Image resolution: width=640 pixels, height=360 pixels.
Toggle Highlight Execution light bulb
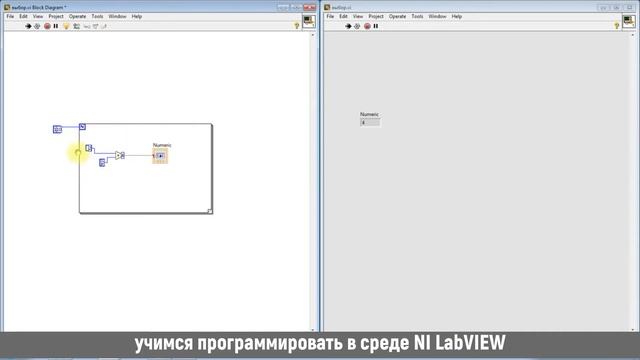pos(66,26)
